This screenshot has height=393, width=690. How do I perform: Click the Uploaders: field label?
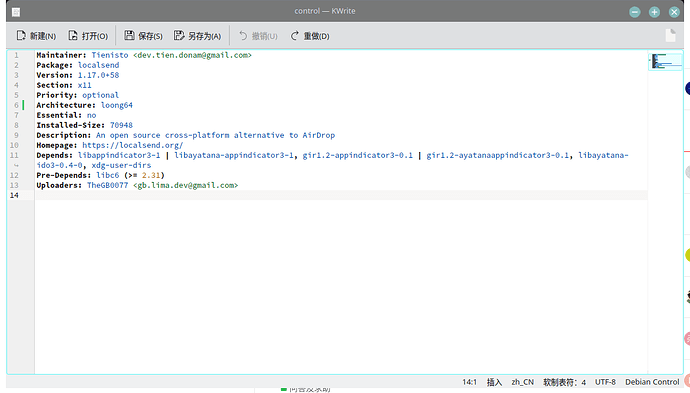coord(59,185)
